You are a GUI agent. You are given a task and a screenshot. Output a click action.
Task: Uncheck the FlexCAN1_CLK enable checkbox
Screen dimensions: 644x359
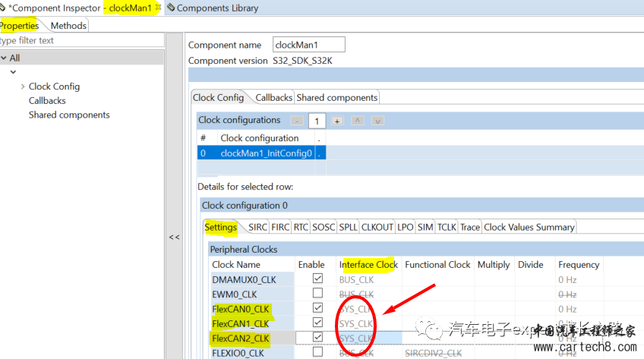click(x=317, y=323)
